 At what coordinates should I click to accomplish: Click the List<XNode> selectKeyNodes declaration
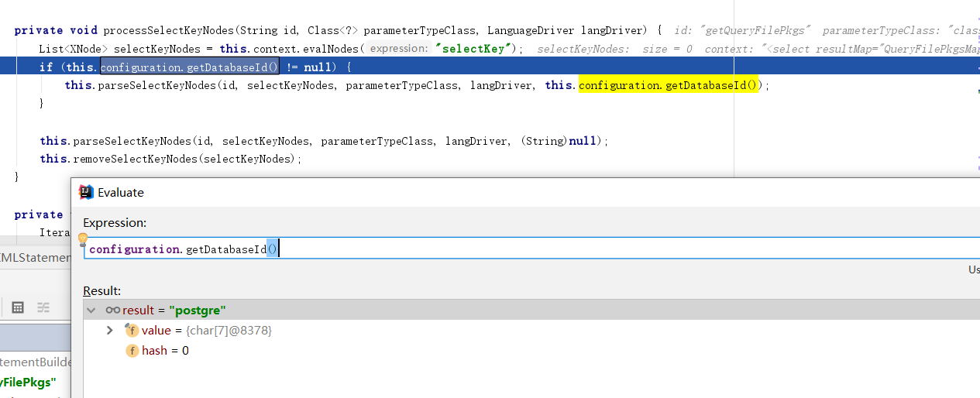[x=122, y=49]
